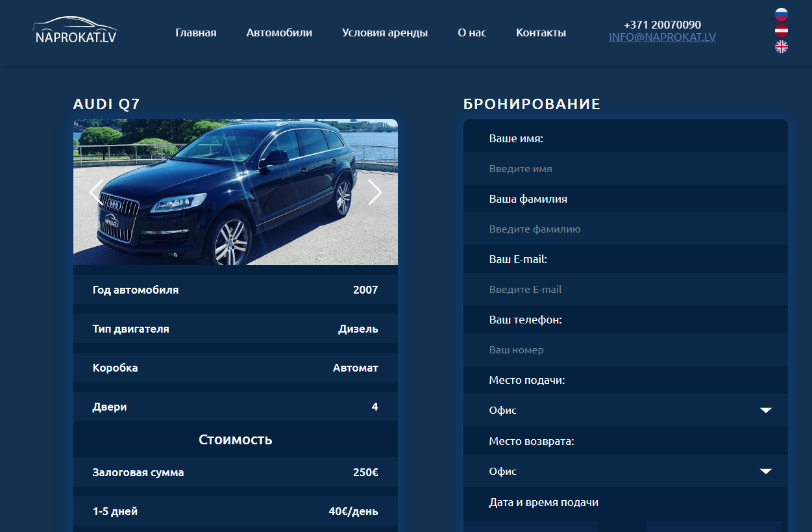Go to the О нас page
Viewport: 812px width, 532px height.
pyautogui.click(x=472, y=32)
